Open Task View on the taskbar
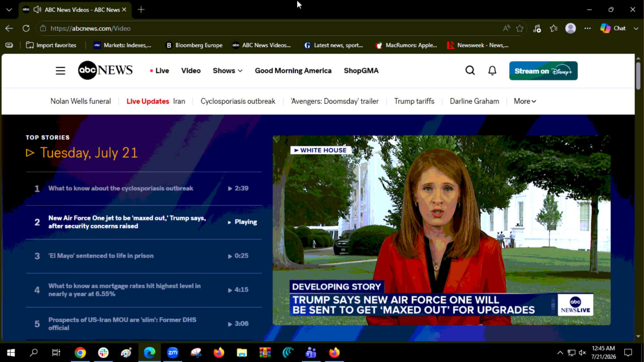Screen dimensions: 644x362 point(56,353)
